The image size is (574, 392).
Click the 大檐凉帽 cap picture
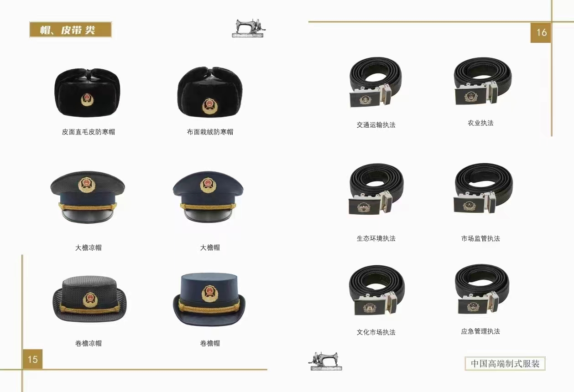(x=88, y=197)
